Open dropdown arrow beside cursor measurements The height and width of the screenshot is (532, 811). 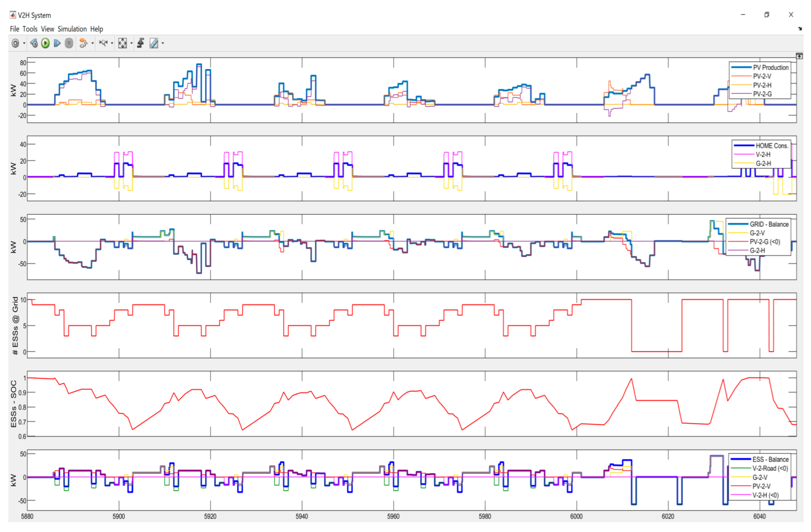pyautogui.click(x=163, y=43)
